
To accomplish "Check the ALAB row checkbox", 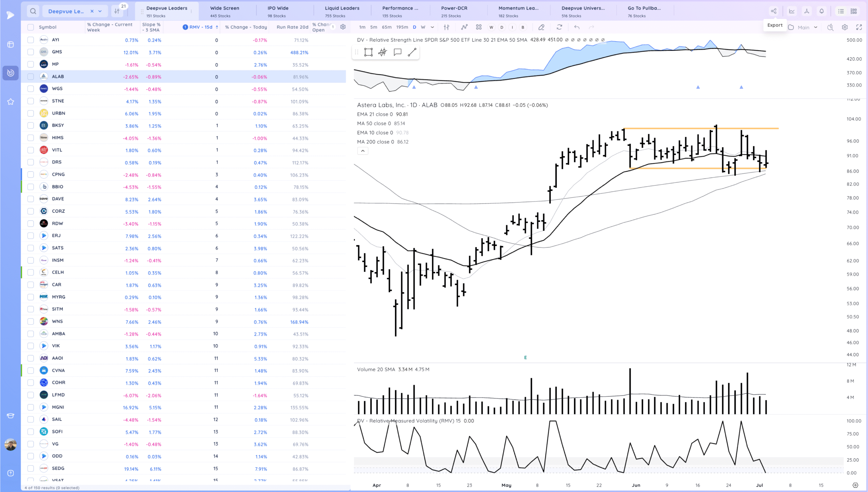I will [31, 77].
